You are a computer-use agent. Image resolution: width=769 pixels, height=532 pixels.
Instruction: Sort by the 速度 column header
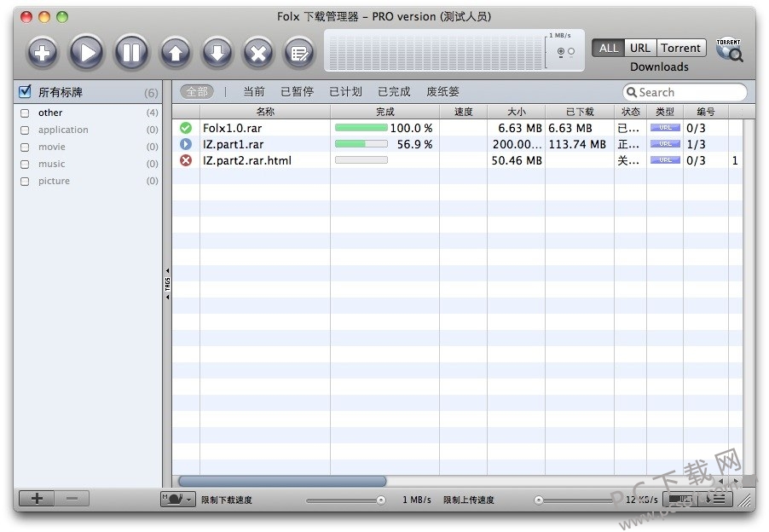[464, 112]
